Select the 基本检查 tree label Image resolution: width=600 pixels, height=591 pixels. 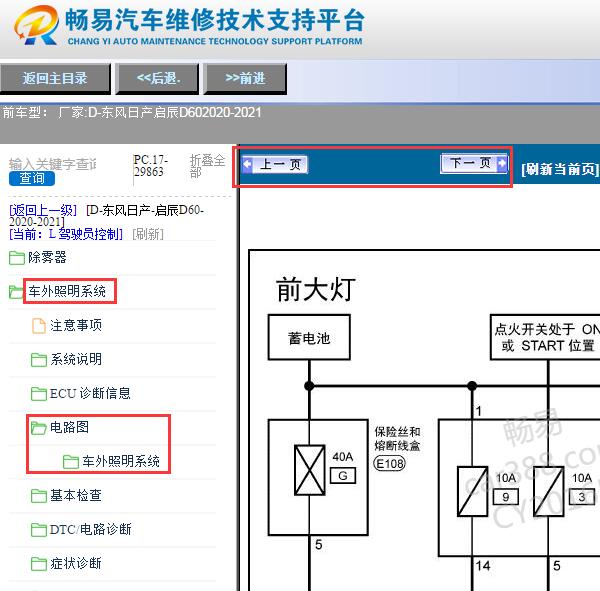(x=76, y=495)
